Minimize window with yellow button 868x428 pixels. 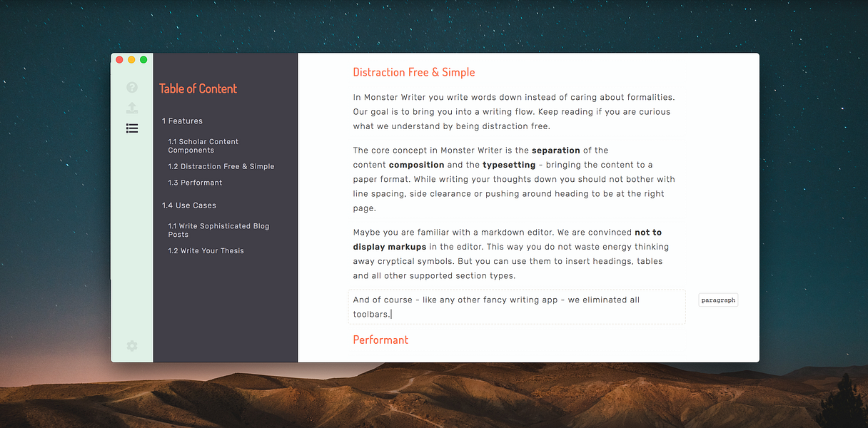[131, 60]
